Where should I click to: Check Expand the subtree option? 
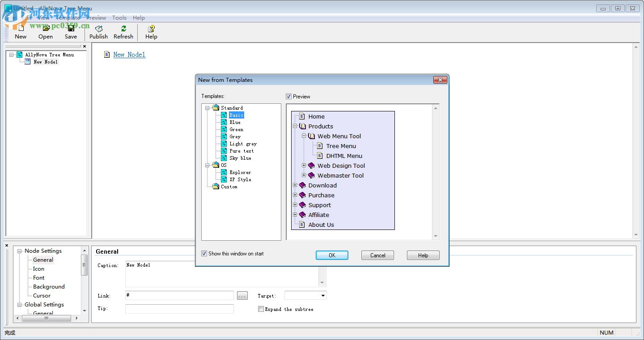261,309
